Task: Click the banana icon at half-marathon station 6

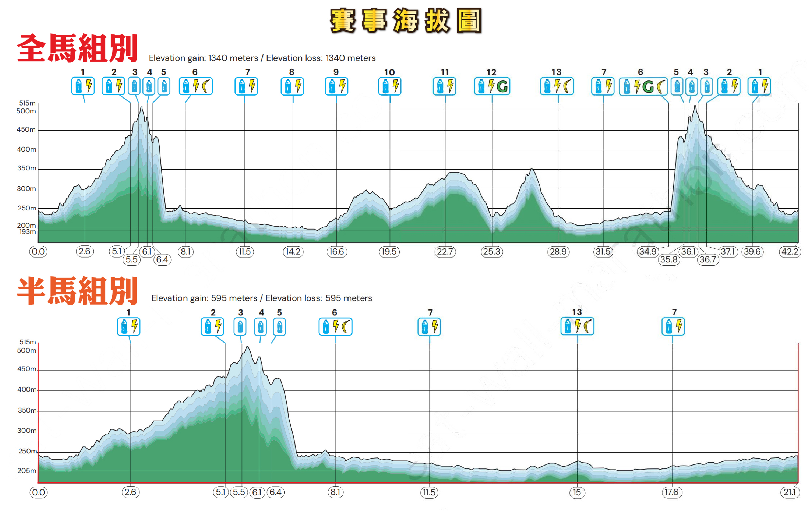Action: tap(346, 326)
